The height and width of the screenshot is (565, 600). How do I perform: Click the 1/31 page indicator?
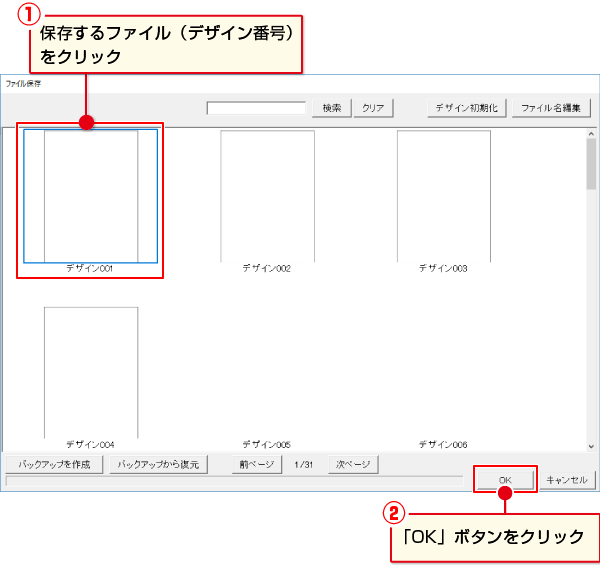(x=304, y=465)
